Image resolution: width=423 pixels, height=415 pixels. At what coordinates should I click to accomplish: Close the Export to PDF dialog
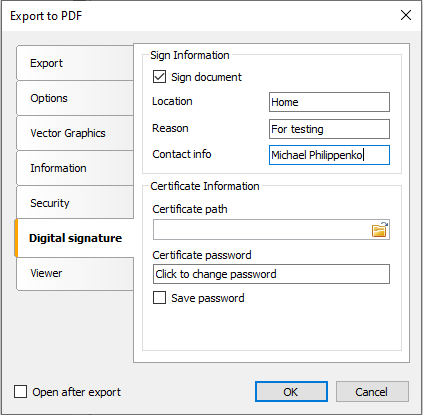(x=406, y=15)
